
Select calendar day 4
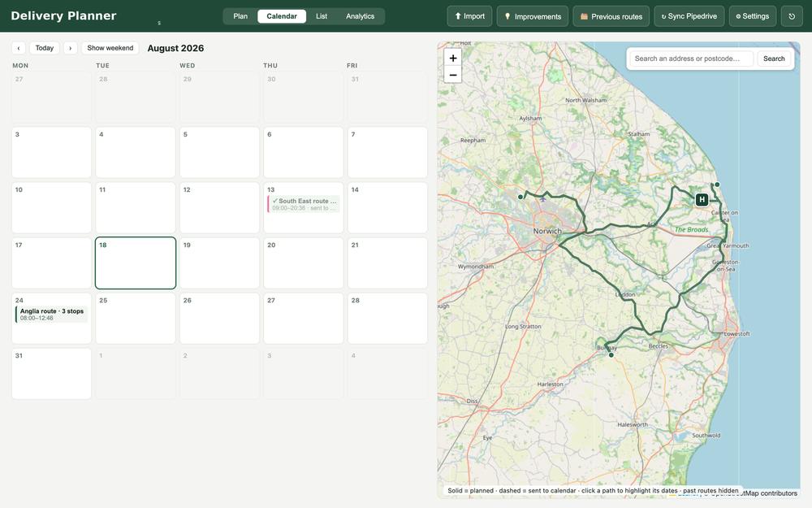click(x=136, y=153)
